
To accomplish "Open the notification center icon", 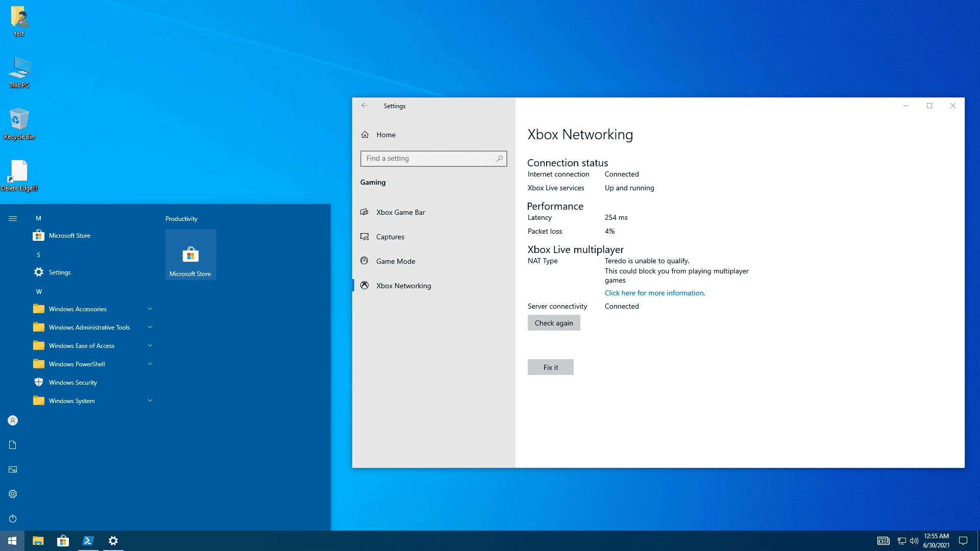I will [x=963, y=541].
